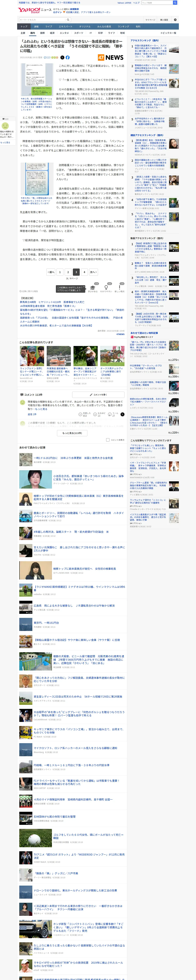Open 一時1ドル161円台に article
The image size is (196, 980).
coord(73,458)
